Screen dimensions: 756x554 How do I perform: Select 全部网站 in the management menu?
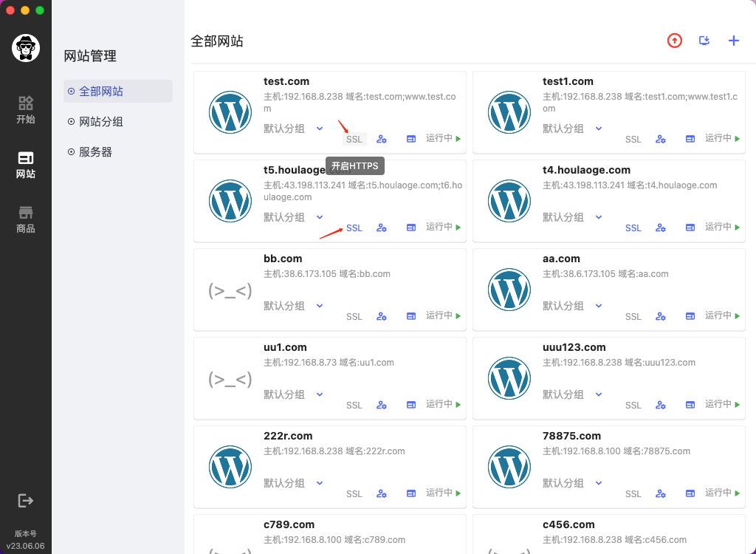(117, 91)
